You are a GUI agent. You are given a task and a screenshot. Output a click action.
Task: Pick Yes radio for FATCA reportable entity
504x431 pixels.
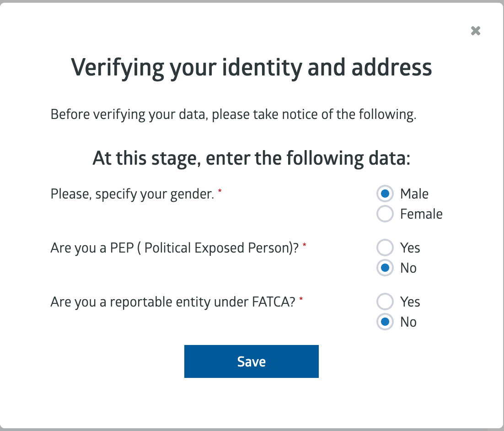click(x=385, y=302)
